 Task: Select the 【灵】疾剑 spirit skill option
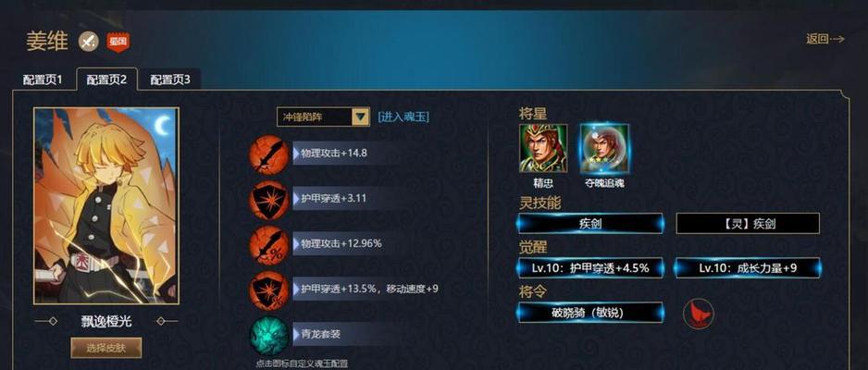(748, 224)
